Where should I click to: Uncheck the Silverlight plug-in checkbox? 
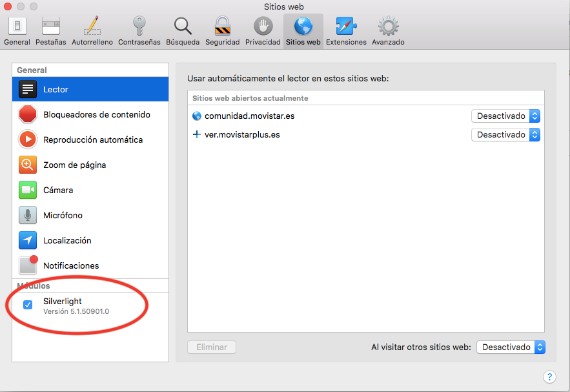(x=28, y=305)
